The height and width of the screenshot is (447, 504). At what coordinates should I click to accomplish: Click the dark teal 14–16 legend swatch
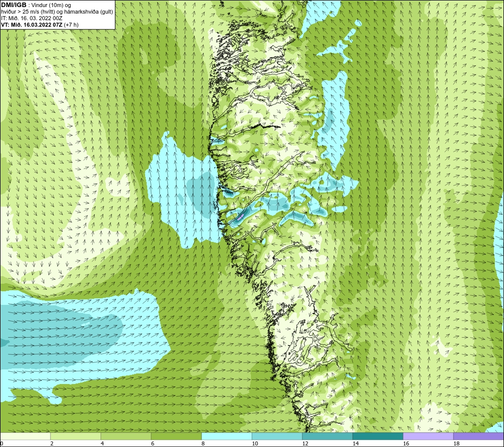[x=377, y=436]
